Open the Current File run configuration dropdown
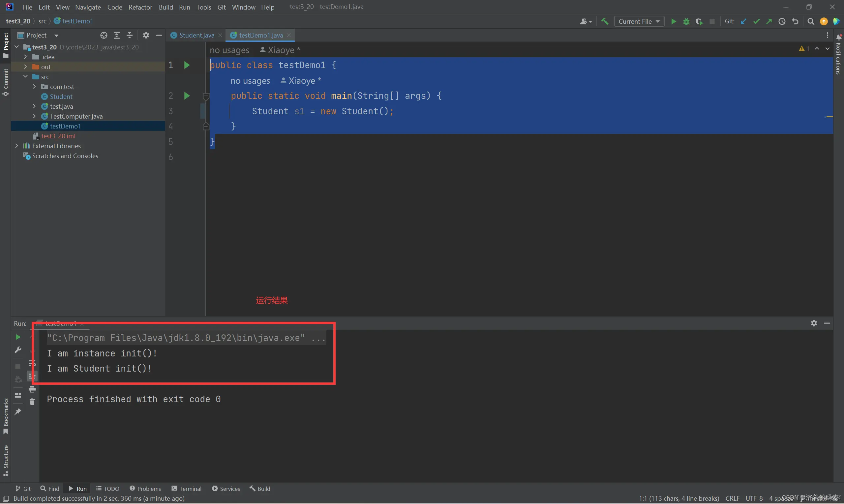The image size is (844, 504). (x=639, y=21)
